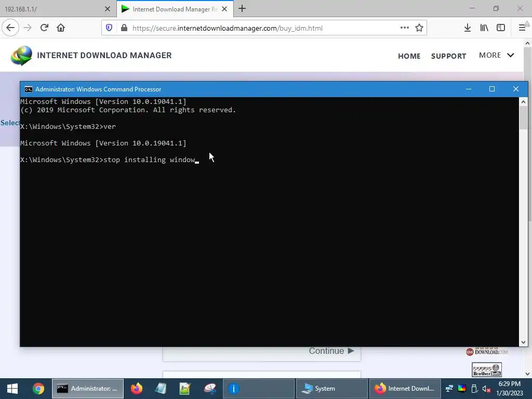Minimize the Firefox window

pyautogui.click(x=472, y=8)
